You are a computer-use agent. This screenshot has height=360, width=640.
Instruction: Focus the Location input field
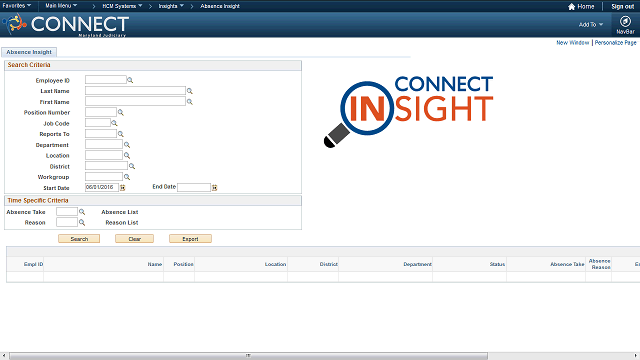tap(104, 155)
